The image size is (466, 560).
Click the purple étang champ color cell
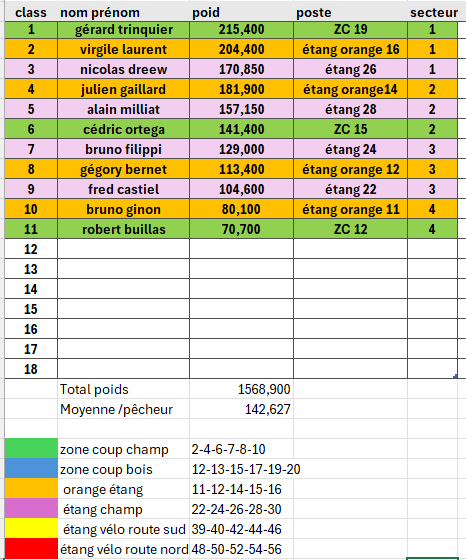(31, 509)
